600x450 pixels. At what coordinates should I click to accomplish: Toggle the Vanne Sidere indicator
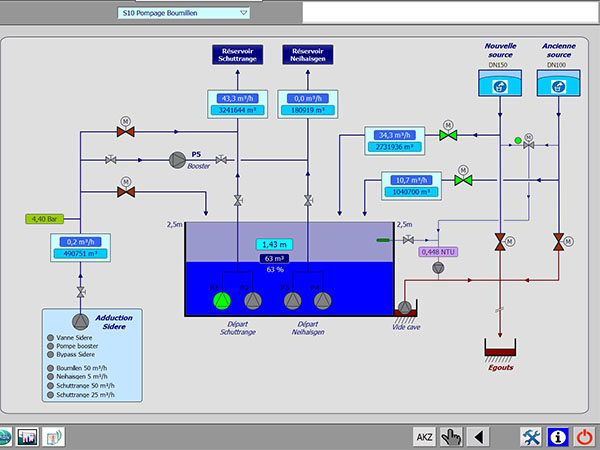tap(50, 338)
